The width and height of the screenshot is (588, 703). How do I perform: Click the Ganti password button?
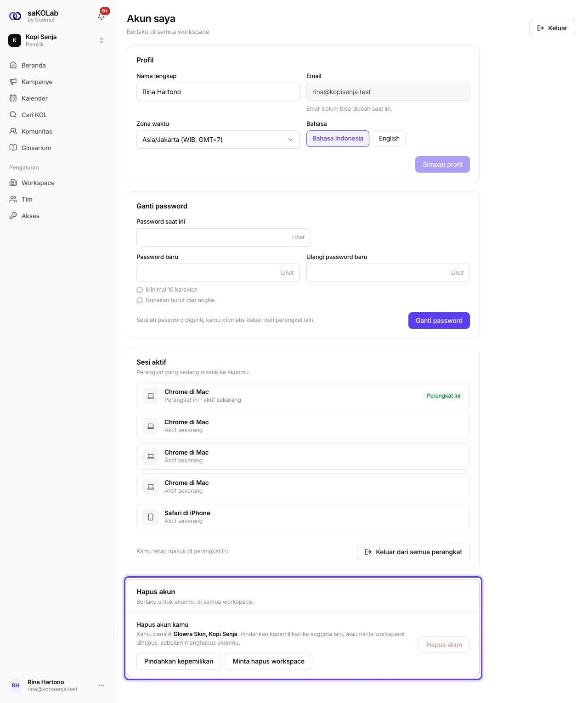pos(439,321)
